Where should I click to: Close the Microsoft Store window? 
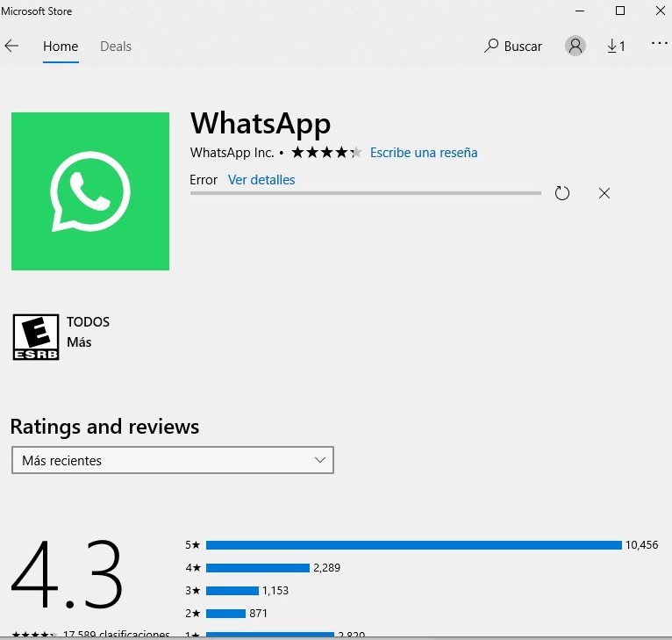click(x=661, y=11)
